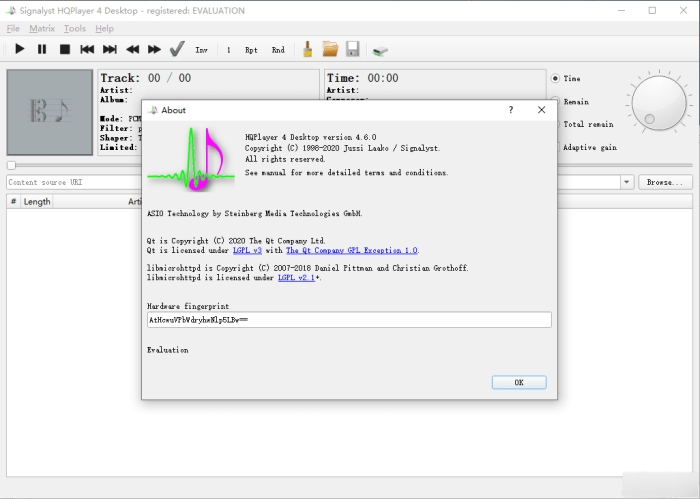
Task: Toggle the Inv invert button
Action: coord(202,49)
